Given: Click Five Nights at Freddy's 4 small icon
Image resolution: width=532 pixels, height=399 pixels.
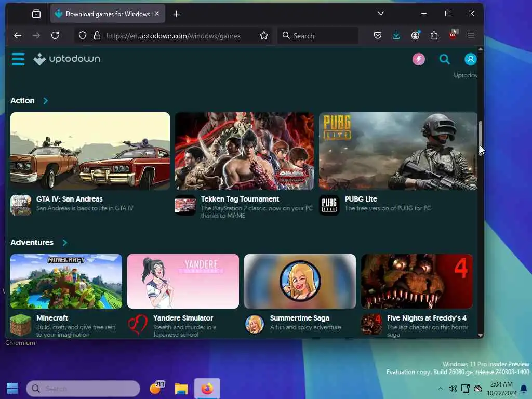Looking at the screenshot, I should pos(371,324).
